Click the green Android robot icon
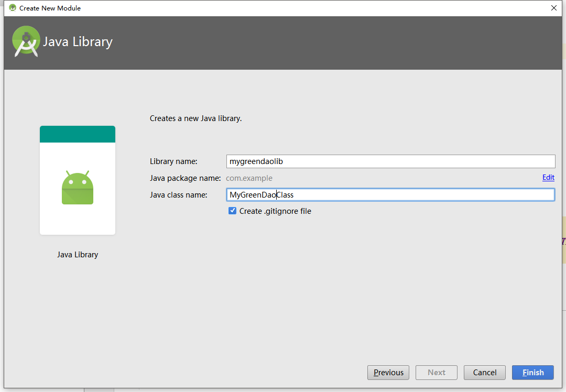Image resolution: width=566 pixels, height=392 pixels. (78, 188)
